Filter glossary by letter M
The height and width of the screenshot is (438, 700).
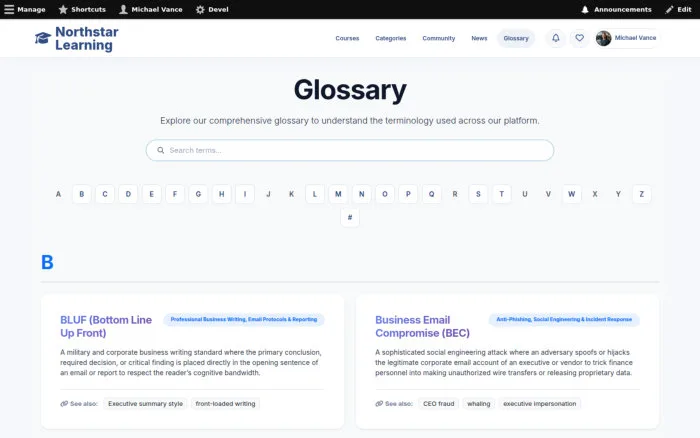338,194
